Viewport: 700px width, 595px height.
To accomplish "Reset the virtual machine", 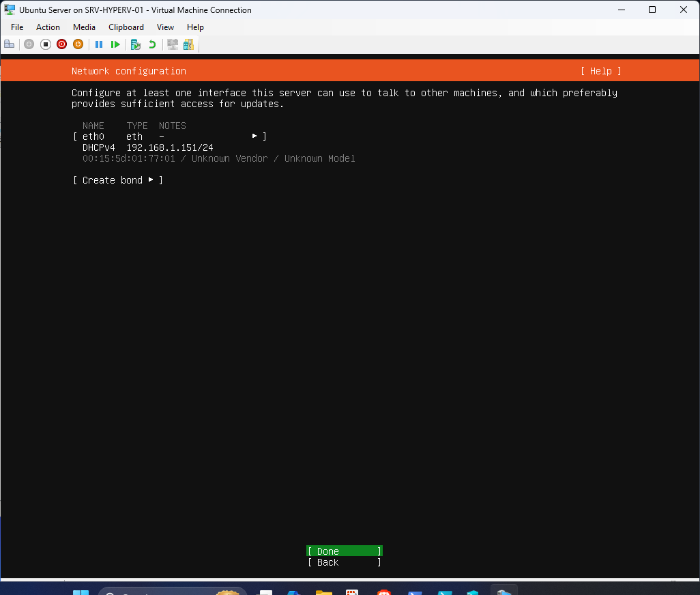I will pyautogui.click(x=115, y=44).
